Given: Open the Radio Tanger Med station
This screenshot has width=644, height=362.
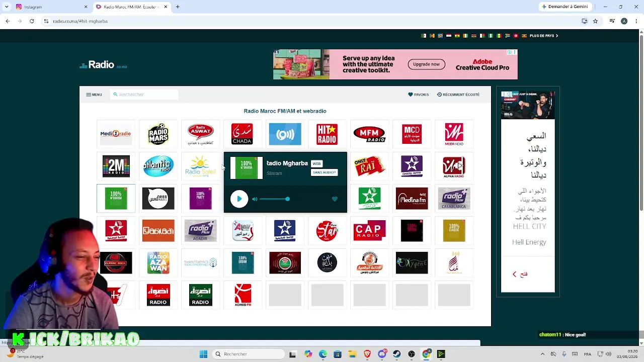Looking at the screenshot, I should pos(200,263).
